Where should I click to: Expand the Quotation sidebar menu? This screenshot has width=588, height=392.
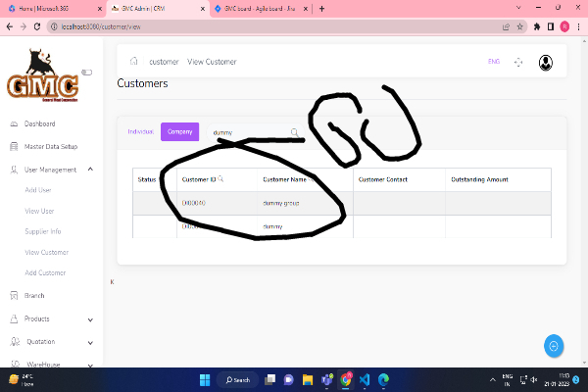90,341
